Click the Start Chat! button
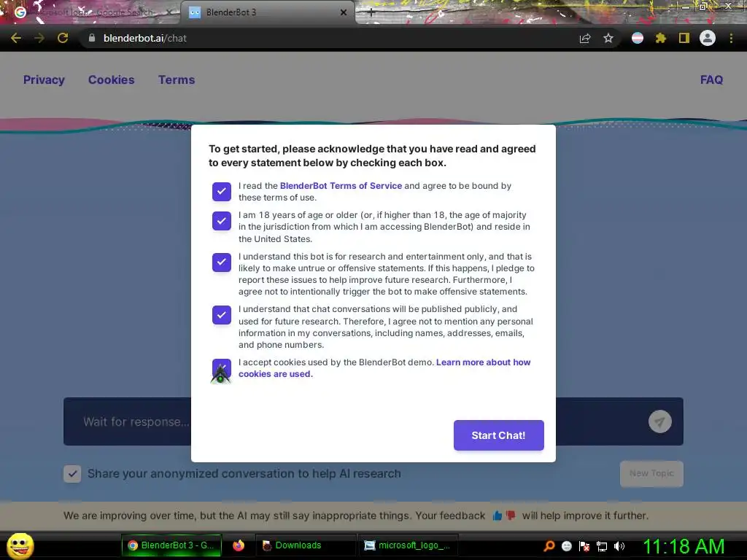The width and height of the screenshot is (747, 560). [498, 435]
